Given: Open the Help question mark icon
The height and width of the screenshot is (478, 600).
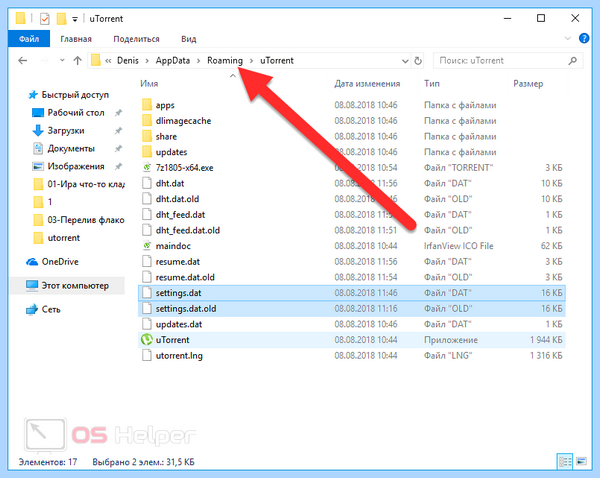Looking at the screenshot, I should pos(584,38).
